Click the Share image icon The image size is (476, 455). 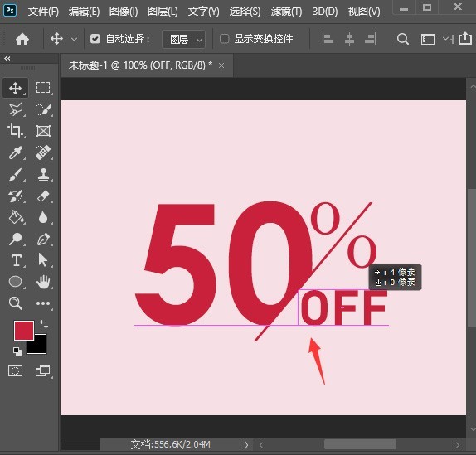(465, 39)
